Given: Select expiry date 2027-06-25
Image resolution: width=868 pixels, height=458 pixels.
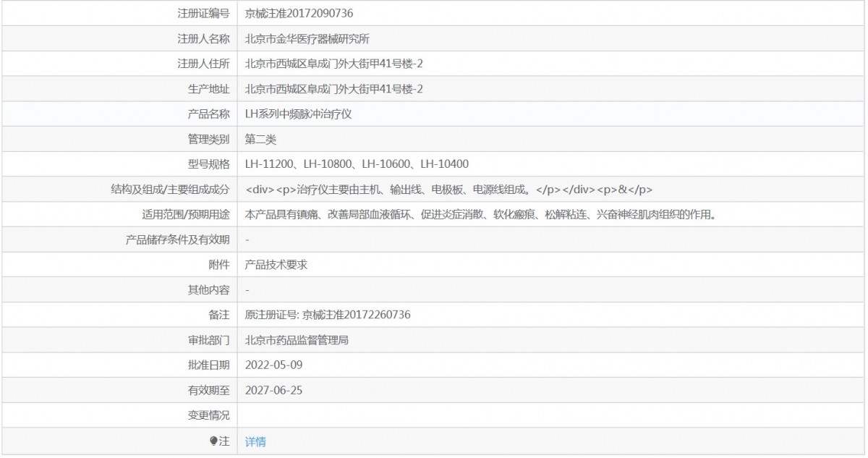Looking at the screenshot, I should [x=273, y=391].
